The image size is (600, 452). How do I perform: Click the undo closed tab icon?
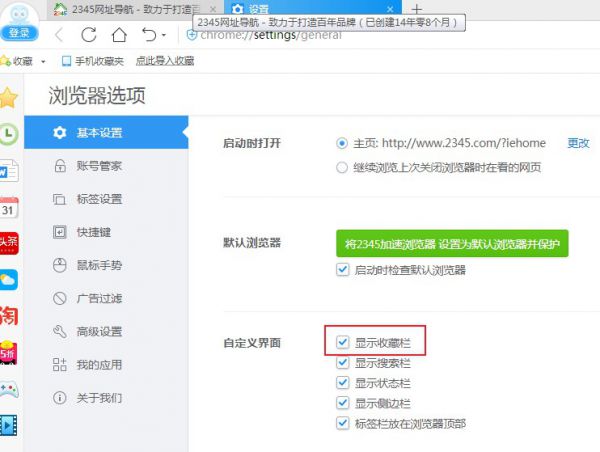pos(149,35)
